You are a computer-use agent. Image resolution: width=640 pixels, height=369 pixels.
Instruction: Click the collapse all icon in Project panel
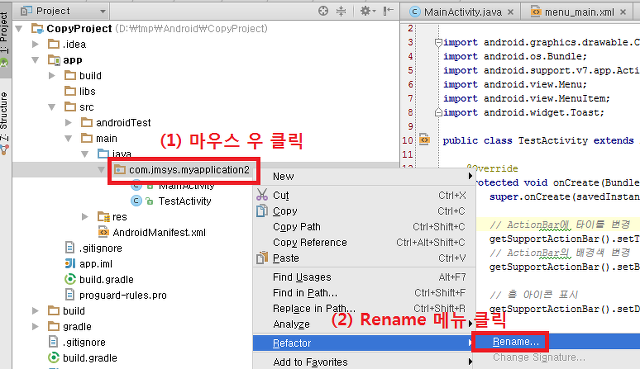341,11
